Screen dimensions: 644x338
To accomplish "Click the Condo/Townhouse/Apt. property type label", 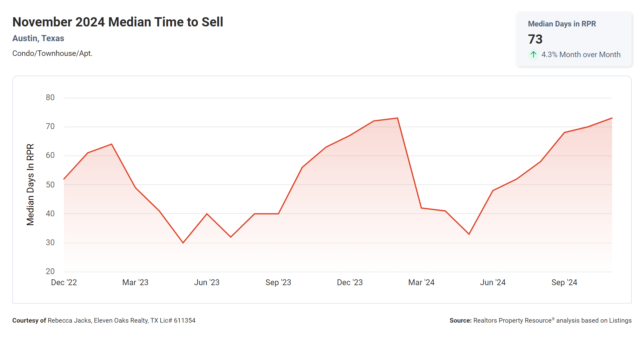I will pos(52,53).
